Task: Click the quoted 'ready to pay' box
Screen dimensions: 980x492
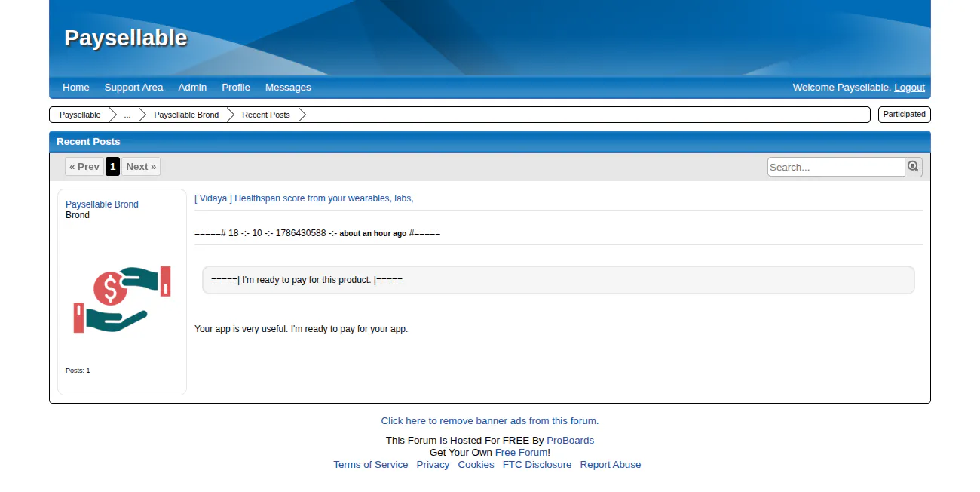Action: tap(559, 280)
